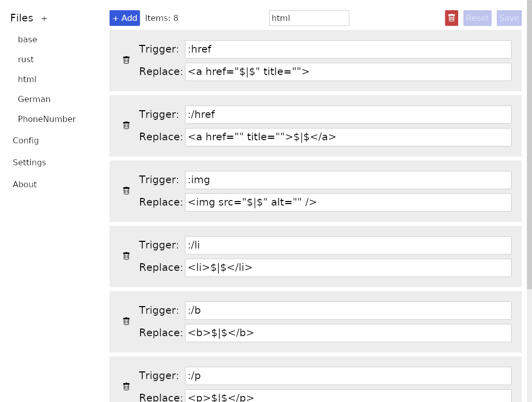The image size is (532, 402).
Task: Click the file name field containing html
Action: pos(309,18)
